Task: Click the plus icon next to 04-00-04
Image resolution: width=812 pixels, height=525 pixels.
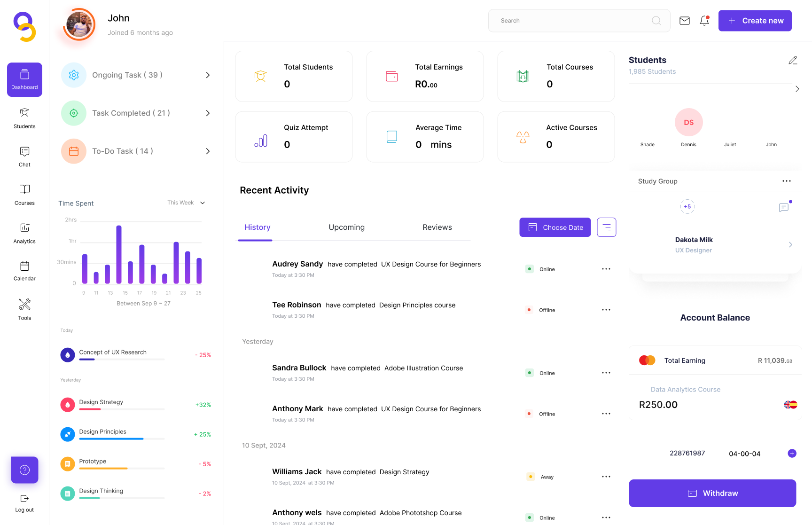Action: pos(792,454)
